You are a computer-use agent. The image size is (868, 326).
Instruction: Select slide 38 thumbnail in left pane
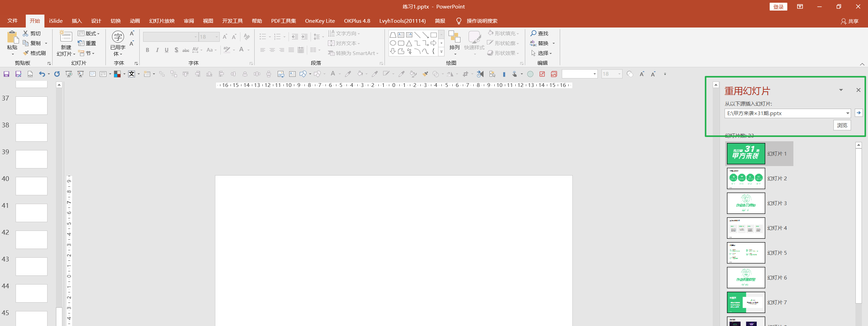(x=32, y=132)
